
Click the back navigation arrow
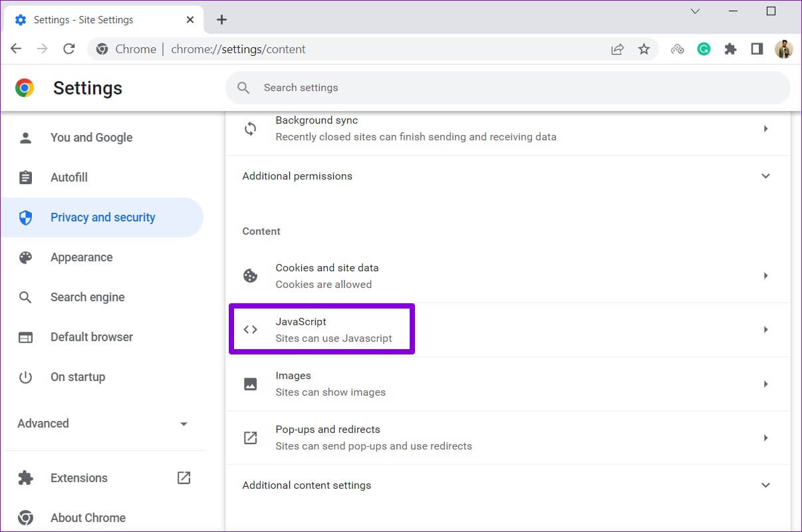click(x=16, y=49)
